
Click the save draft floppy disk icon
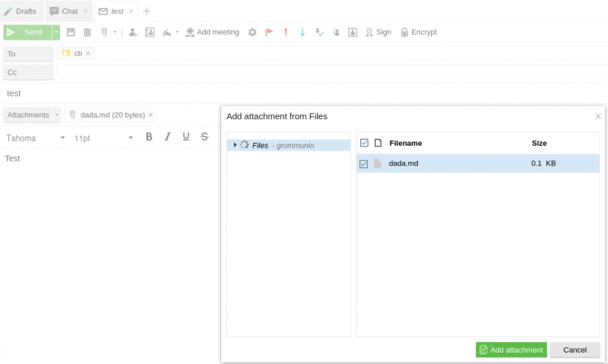[71, 33]
